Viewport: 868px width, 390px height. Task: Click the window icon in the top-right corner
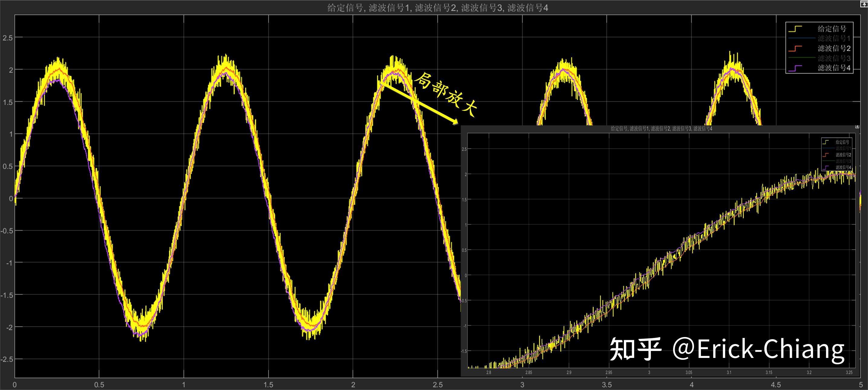864,3
